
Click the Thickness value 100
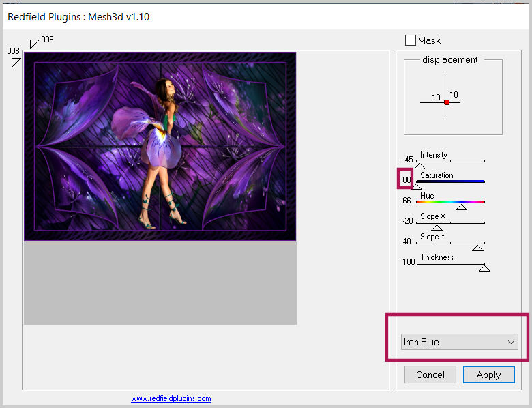click(409, 262)
